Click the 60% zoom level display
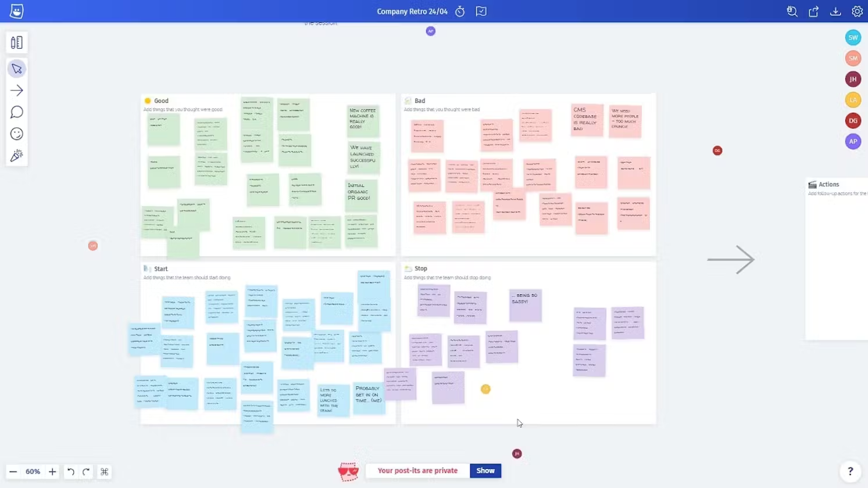The width and height of the screenshot is (868, 488). (33, 472)
